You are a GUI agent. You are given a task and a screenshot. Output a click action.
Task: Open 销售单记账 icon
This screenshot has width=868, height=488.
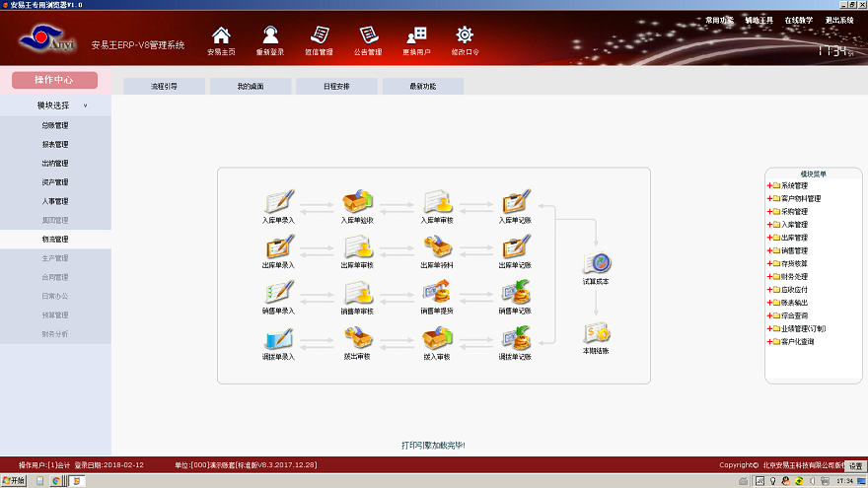[515, 293]
